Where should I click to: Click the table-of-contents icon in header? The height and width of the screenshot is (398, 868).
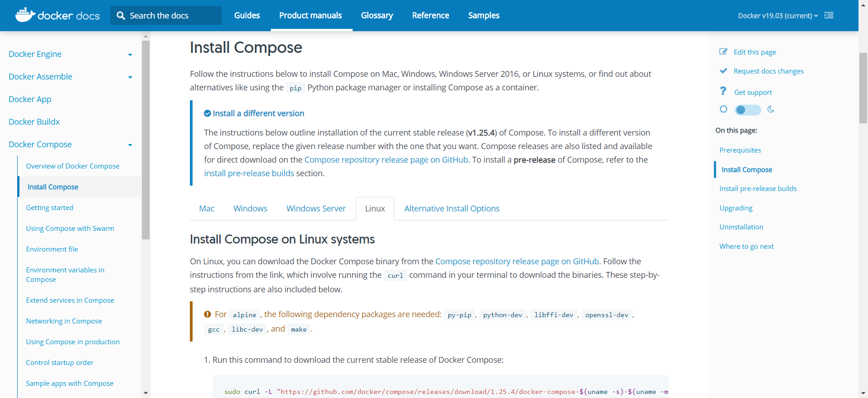tap(829, 15)
